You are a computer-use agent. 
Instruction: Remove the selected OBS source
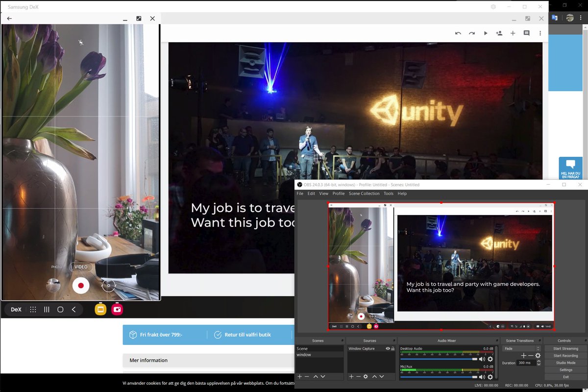point(358,376)
